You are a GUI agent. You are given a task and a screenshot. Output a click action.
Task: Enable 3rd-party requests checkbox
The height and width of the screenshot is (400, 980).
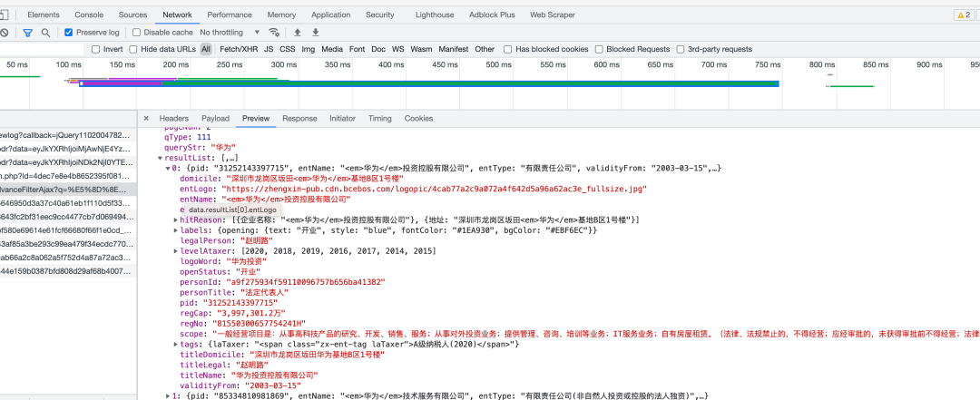click(x=680, y=49)
